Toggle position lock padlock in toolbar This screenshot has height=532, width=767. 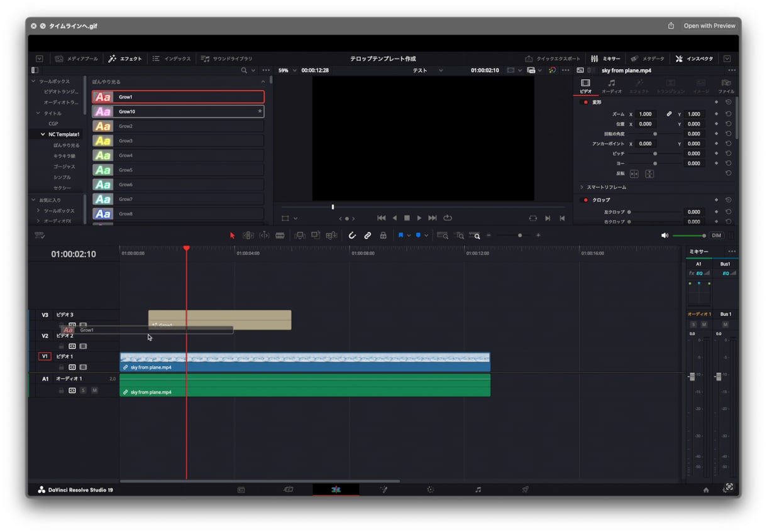383,236
